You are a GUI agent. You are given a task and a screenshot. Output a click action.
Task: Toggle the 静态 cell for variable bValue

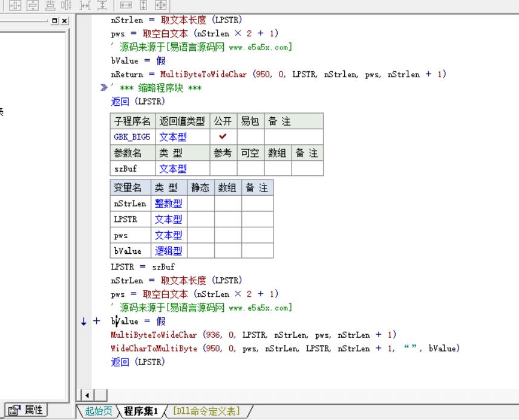click(201, 251)
